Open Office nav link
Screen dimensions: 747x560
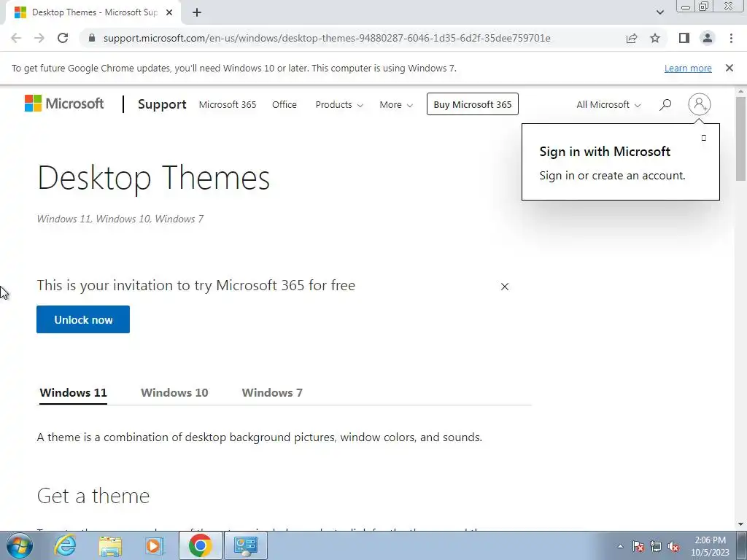click(x=285, y=105)
